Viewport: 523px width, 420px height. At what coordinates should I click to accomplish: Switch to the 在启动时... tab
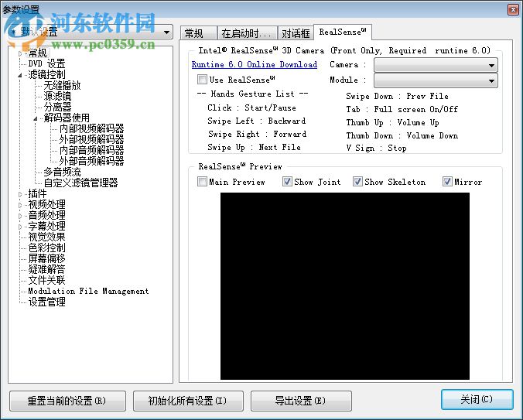point(247,33)
